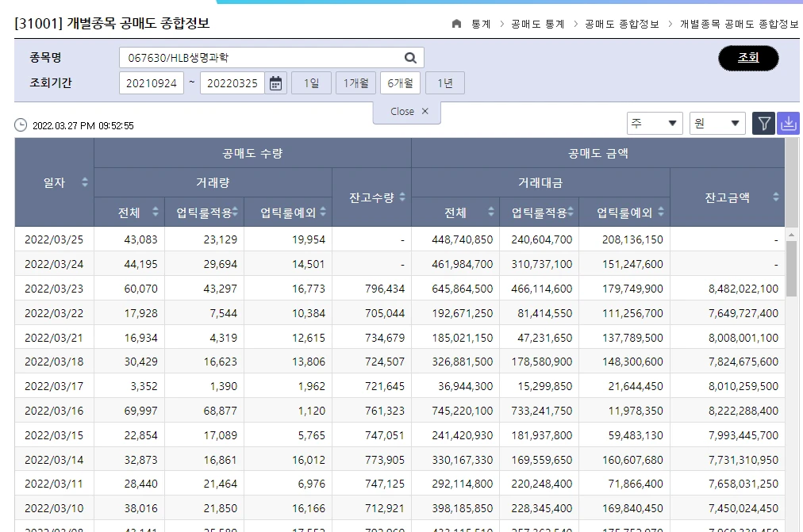Select the 6개월 period button
Screen dimensions: 803x532
(400, 83)
